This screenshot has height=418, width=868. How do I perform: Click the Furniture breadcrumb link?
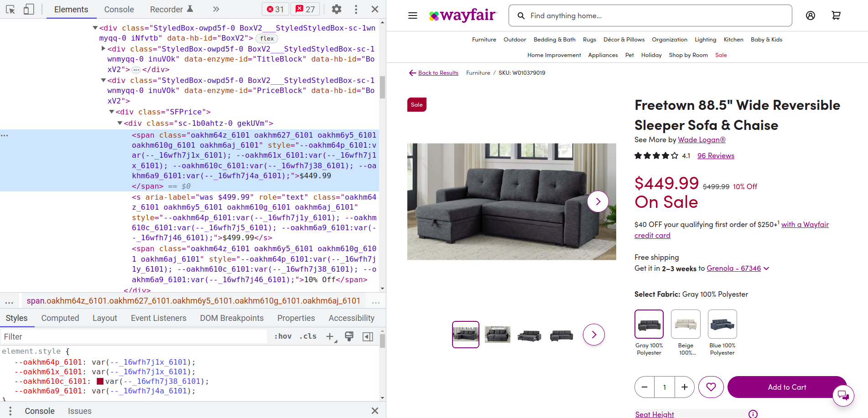tap(478, 73)
